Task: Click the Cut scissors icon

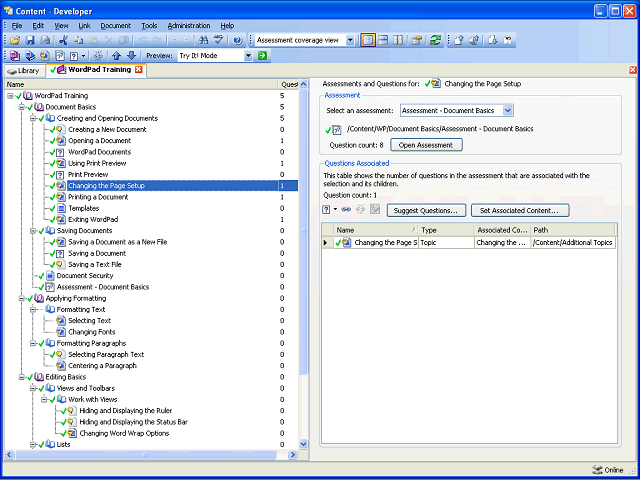Action: [63, 40]
